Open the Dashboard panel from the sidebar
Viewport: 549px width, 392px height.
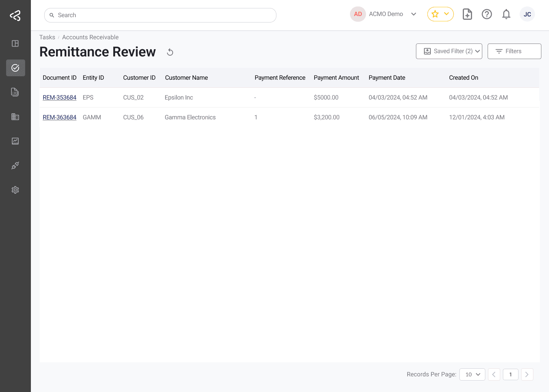(15, 43)
